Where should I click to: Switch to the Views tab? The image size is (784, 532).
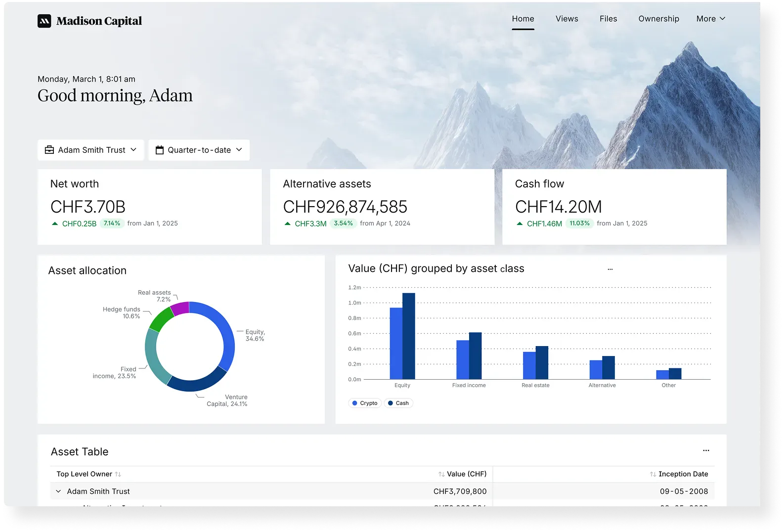pyautogui.click(x=566, y=19)
